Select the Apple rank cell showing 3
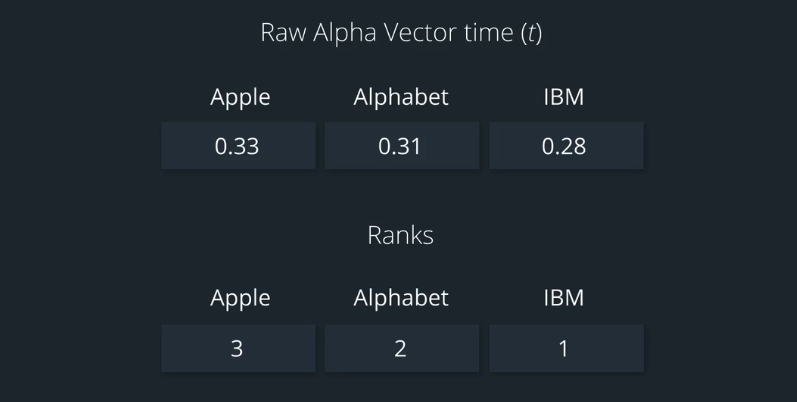 coord(237,349)
